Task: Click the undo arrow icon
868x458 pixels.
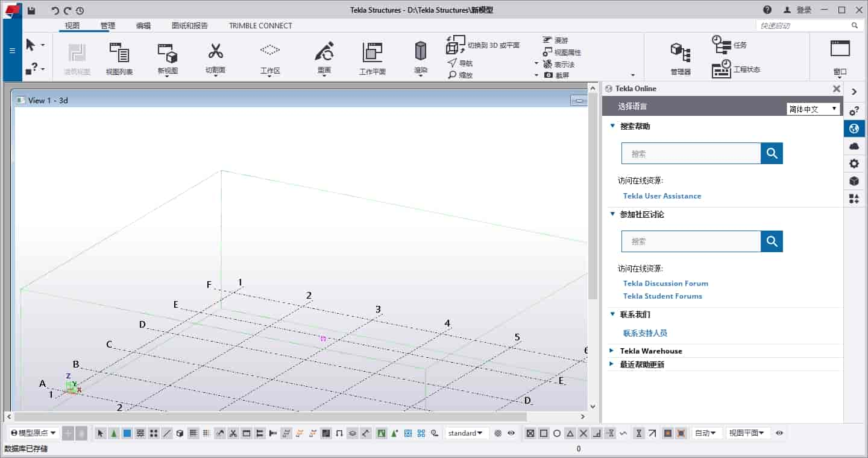Action: 55,10
